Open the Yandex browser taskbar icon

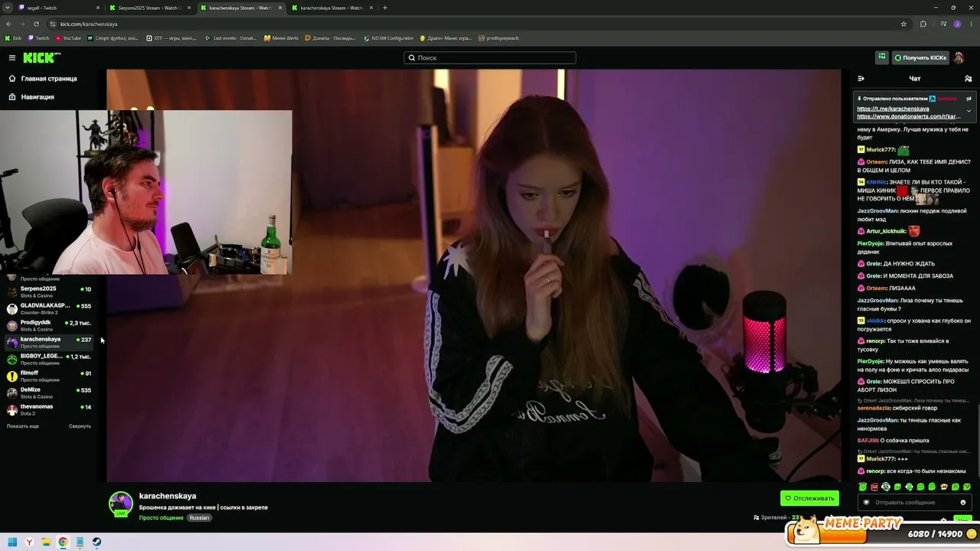pyautogui.click(x=29, y=542)
